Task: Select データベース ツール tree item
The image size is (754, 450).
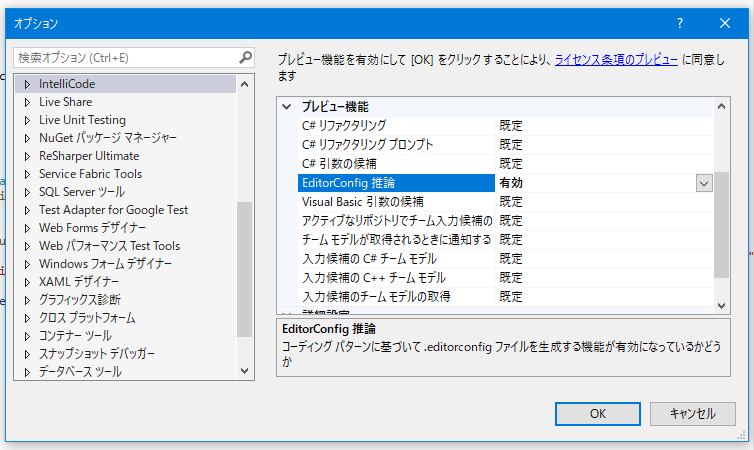Action: click(x=80, y=372)
